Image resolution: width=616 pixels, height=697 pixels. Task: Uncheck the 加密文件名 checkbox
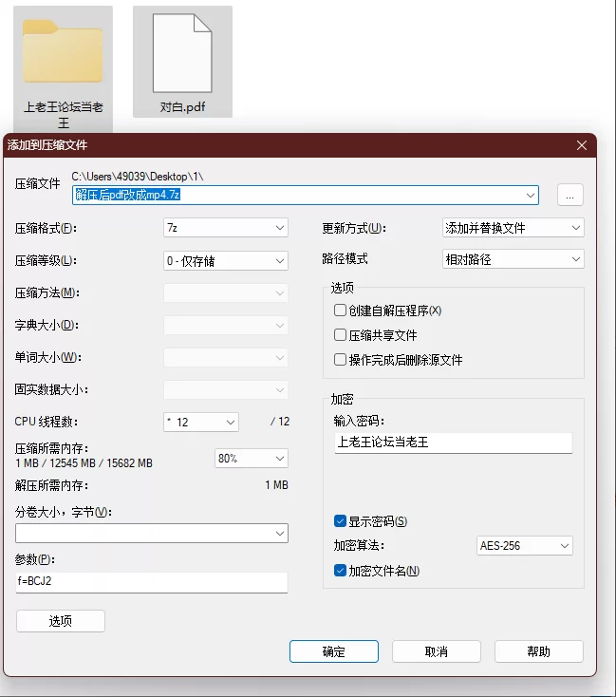340,571
